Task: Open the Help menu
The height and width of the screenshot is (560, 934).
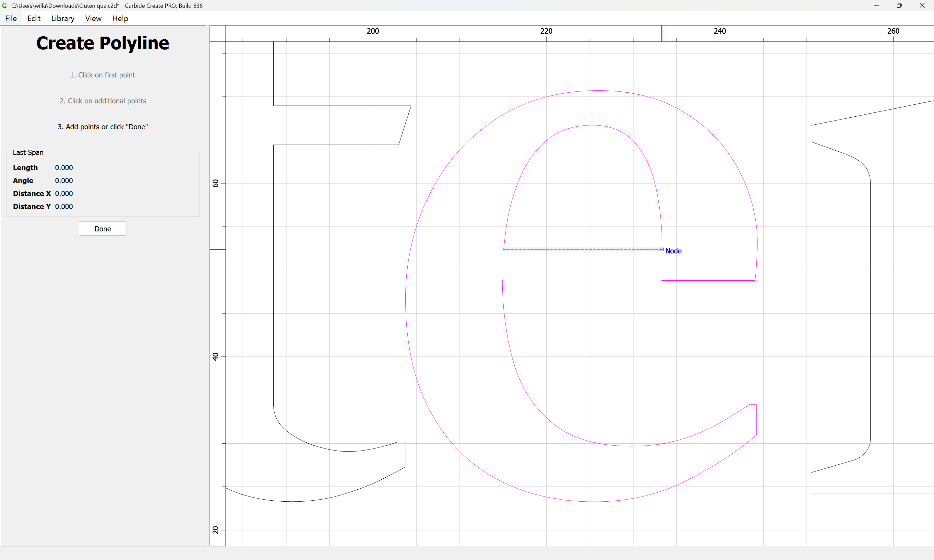Action: coord(120,18)
